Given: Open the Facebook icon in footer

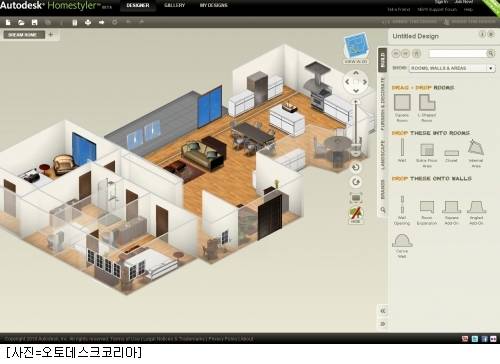Looking at the screenshot, I should coord(484,339).
